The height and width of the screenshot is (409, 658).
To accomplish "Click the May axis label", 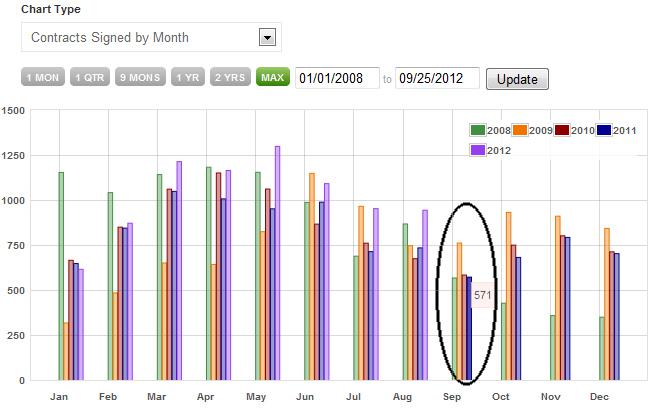I will click(x=256, y=396).
